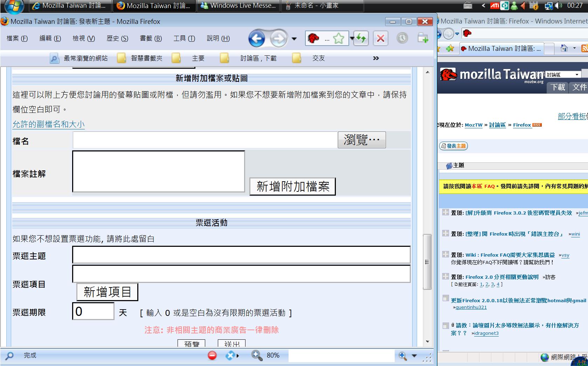This screenshot has height=366, width=588.
Task: Open the 書籤 (B) menu
Action: [151, 38]
